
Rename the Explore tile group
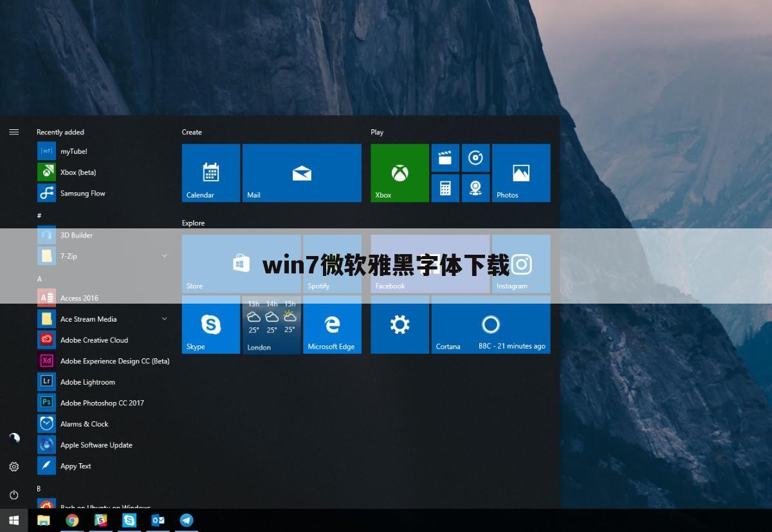193,223
